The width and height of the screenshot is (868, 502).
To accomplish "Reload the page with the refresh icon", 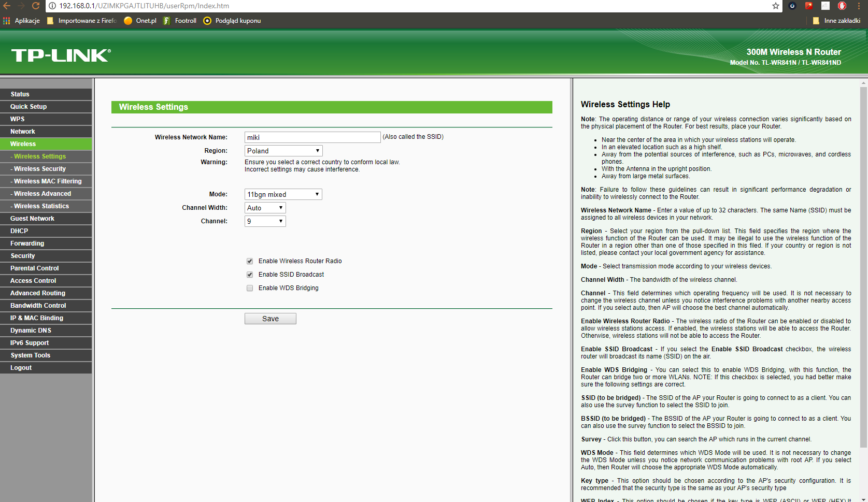I will point(36,6).
